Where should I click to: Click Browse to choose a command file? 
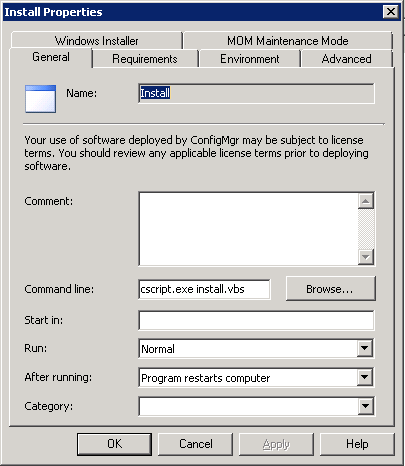point(330,289)
